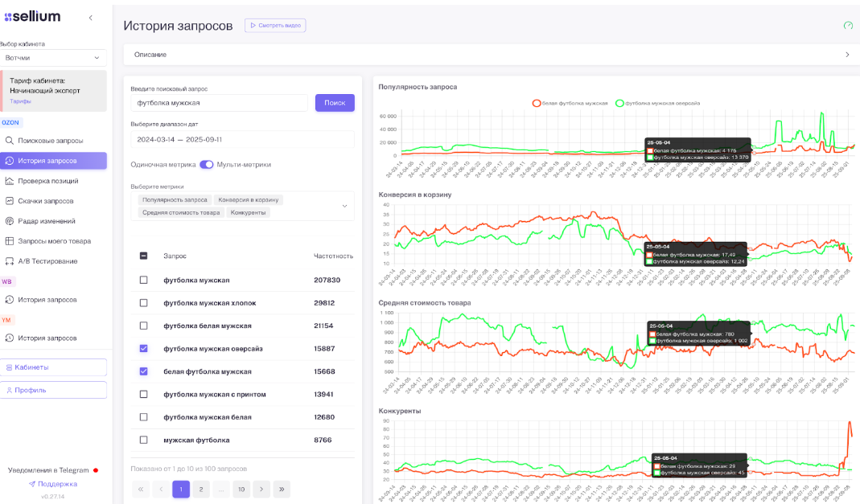Click the Поиск button
Viewport: 860px width, 504px height.
pyautogui.click(x=335, y=103)
